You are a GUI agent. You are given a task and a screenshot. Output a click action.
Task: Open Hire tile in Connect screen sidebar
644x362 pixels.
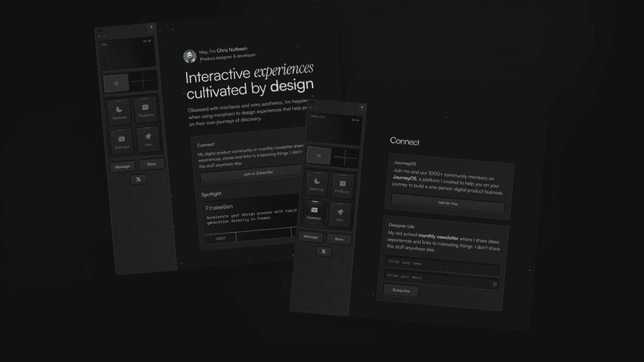click(340, 215)
